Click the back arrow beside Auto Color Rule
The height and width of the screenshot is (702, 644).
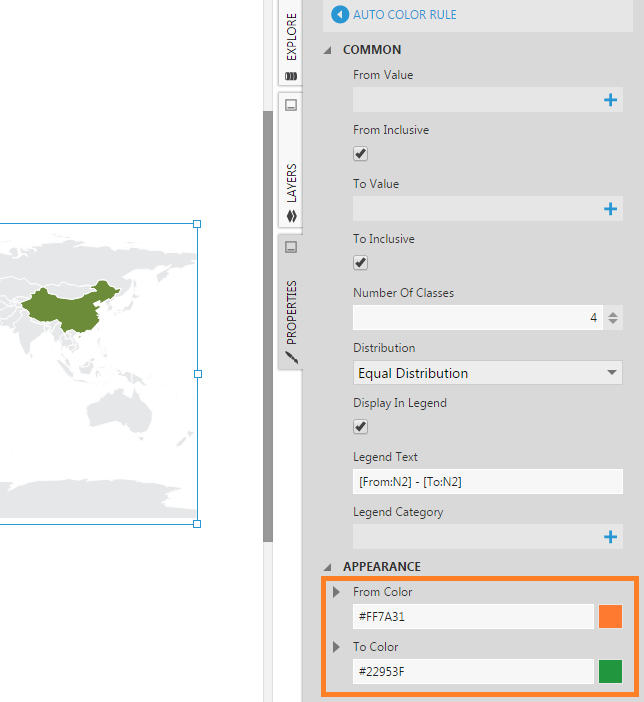click(x=339, y=15)
